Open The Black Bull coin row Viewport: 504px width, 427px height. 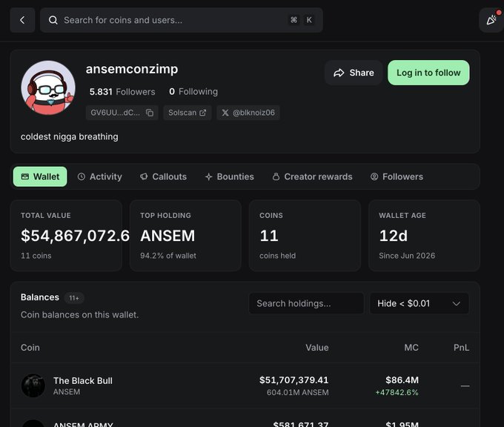point(245,385)
